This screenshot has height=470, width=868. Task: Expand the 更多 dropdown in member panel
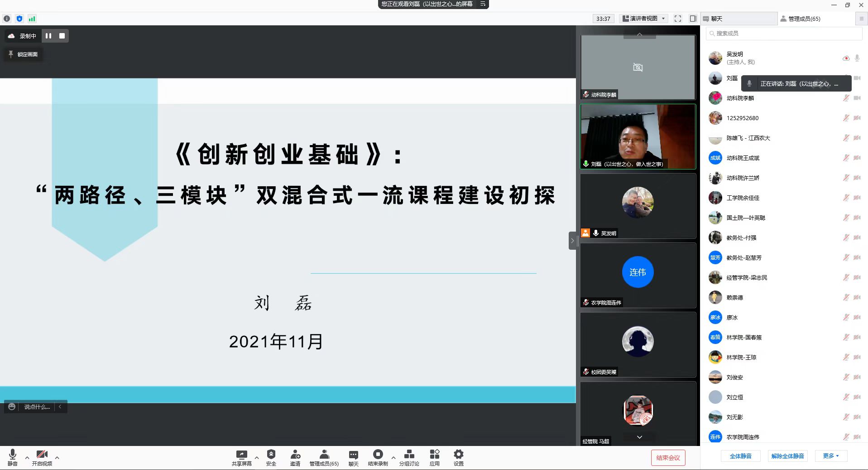830,456
